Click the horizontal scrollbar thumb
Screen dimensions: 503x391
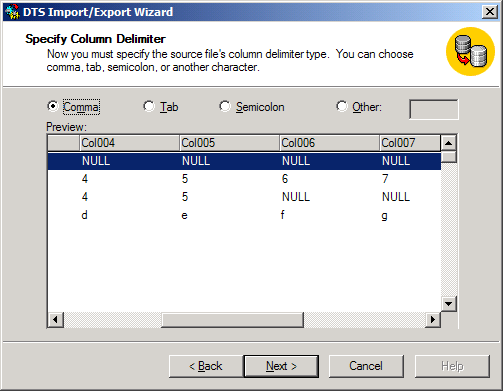pos(233,320)
